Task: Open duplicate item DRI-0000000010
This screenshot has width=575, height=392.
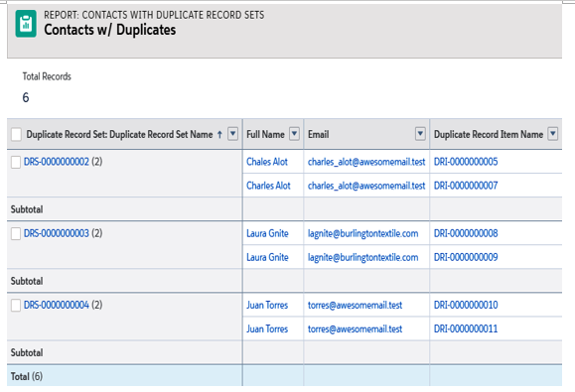Action: [466, 305]
